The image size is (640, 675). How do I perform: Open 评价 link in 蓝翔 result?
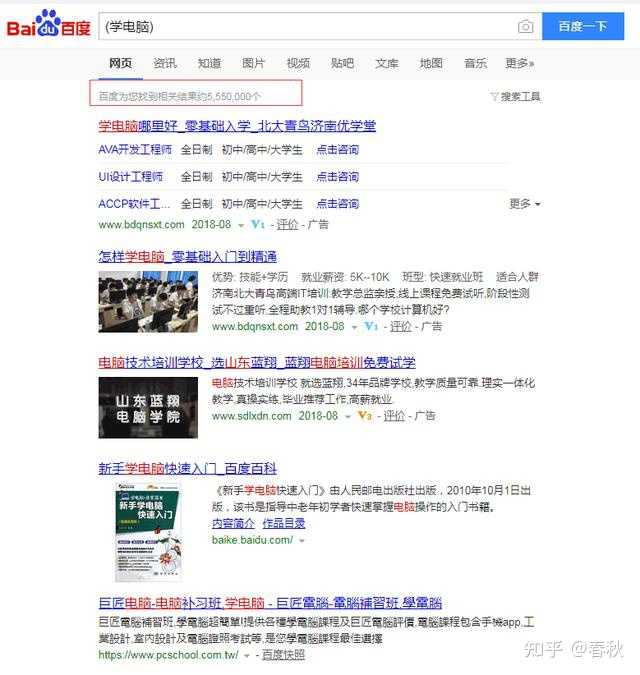pos(394,416)
